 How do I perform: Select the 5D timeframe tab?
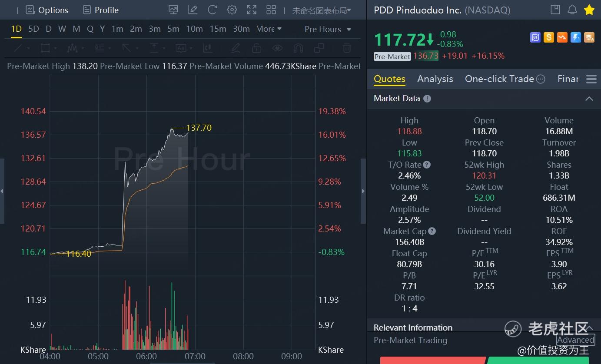point(33,29)
